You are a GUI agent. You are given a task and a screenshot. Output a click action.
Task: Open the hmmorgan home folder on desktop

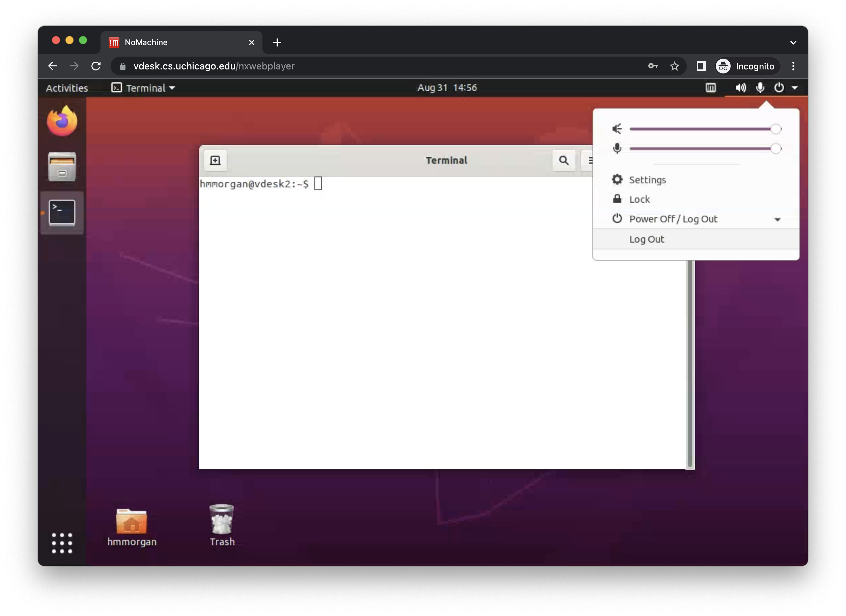point(131,522)
